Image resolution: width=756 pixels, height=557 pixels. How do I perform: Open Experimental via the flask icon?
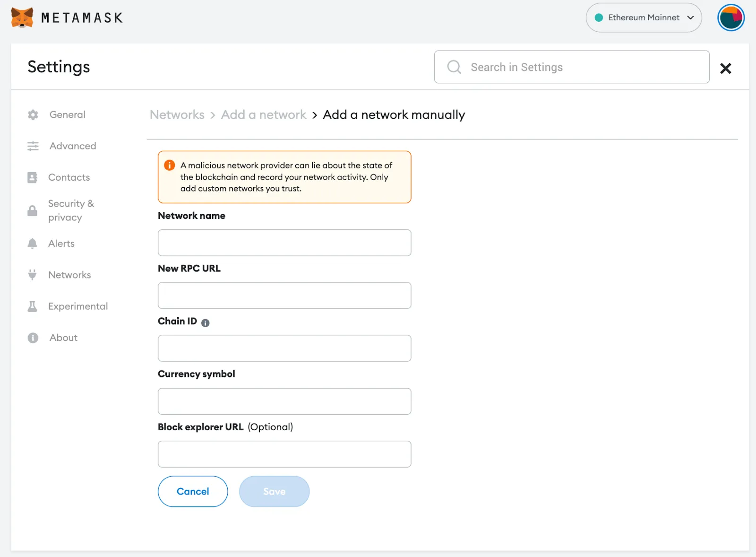pyautogui.click(x=33, y=306)
